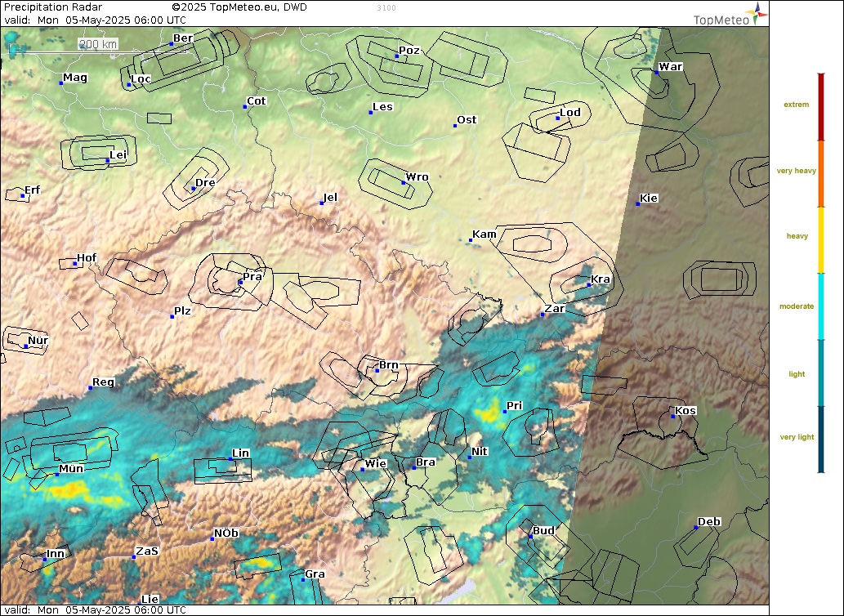Click the very heavy legend label

796,171
